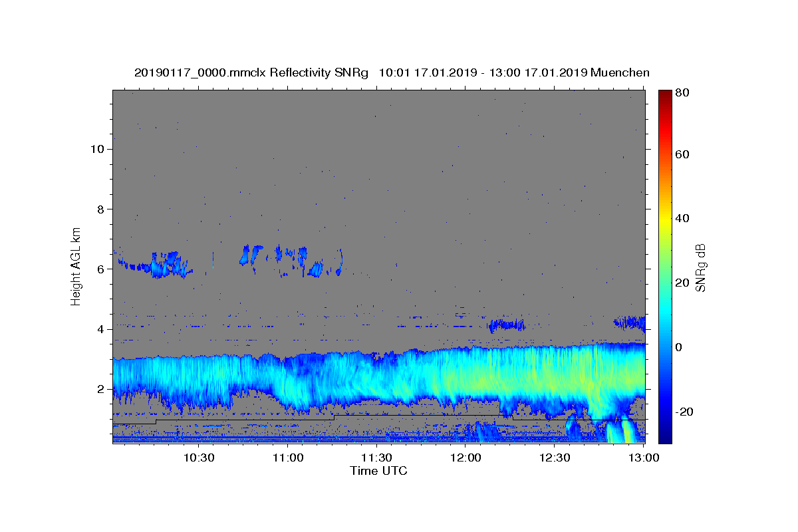This screenshot has width=798, height=532.
Task: Click the 13:00 time tick label
Action: [644, 458]
